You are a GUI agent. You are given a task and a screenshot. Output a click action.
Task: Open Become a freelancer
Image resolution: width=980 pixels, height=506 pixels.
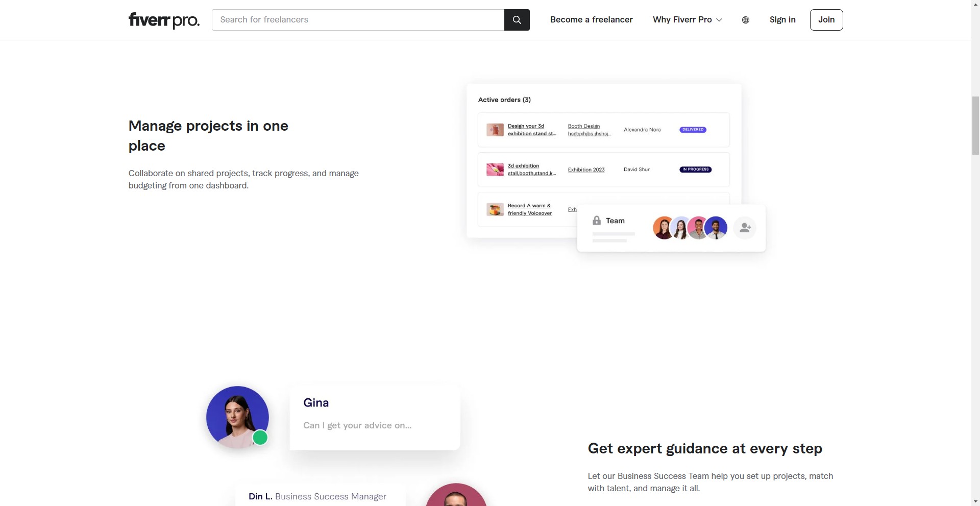pos(592,20)
